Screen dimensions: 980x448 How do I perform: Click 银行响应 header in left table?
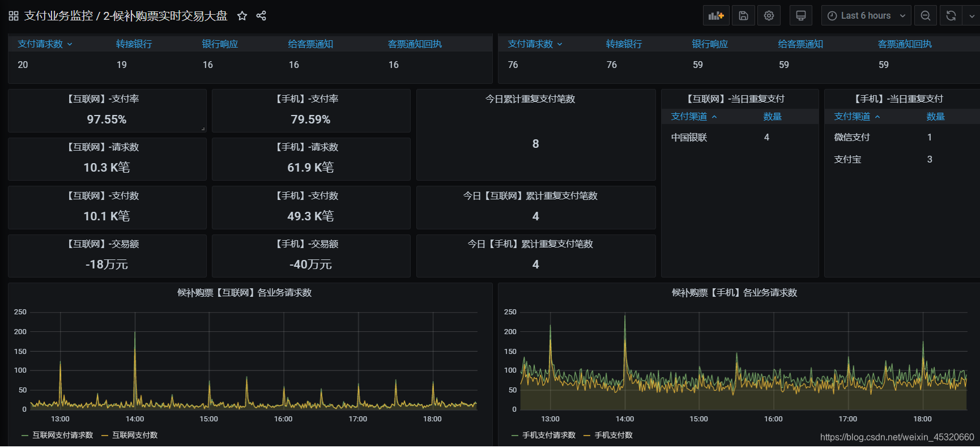tap(220, 44)
